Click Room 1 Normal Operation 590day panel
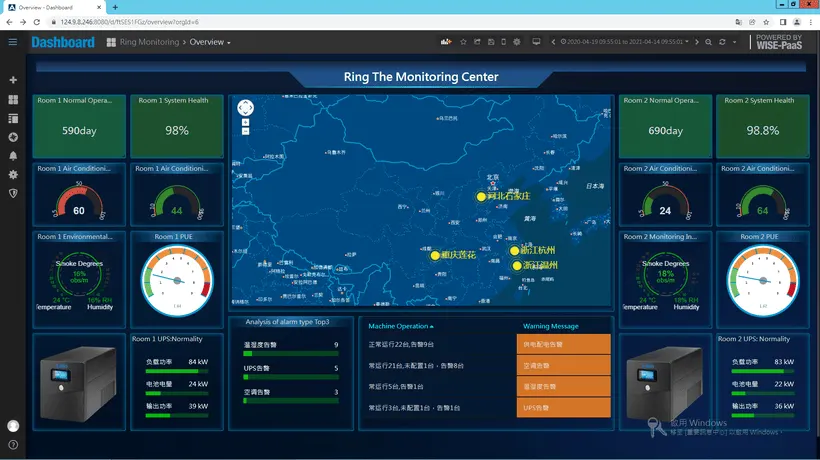 79,126
